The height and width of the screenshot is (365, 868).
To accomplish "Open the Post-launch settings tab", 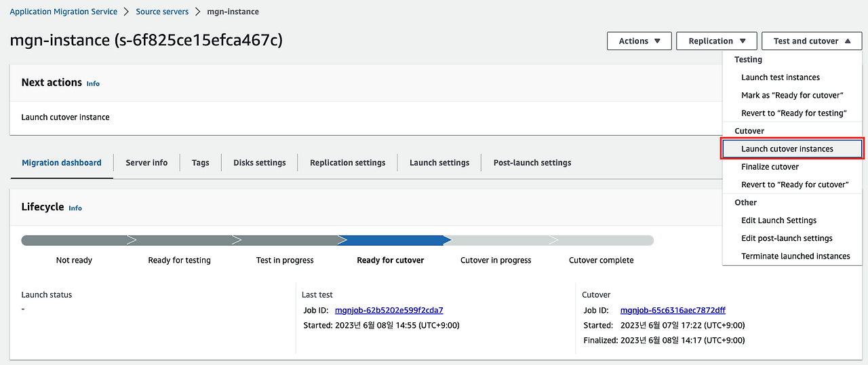I will [x=532, y=163].
